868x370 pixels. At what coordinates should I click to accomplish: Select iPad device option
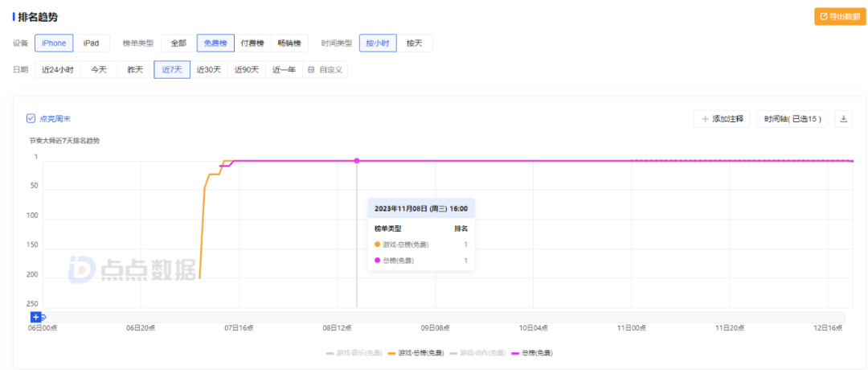tap(92, 43)
